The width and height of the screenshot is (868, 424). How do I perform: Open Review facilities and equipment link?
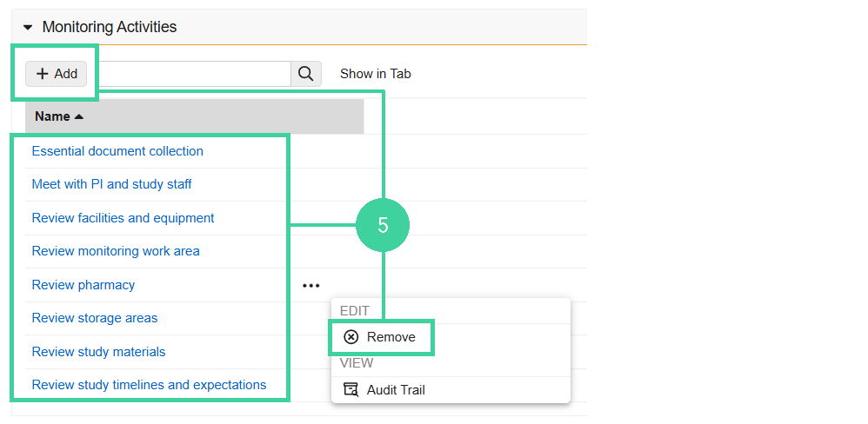click(x=123, y=218)
